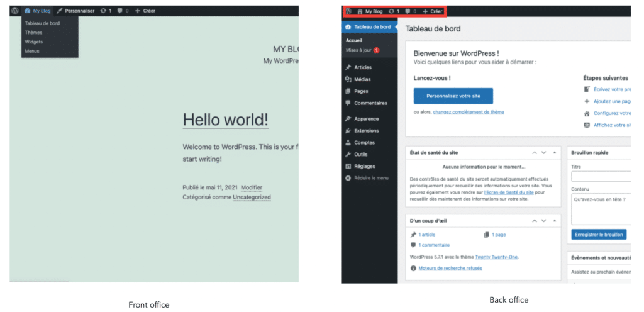Move the D'un coup d'œil panel up
This screenshot has height=312, width=644.
coord(535,220)
